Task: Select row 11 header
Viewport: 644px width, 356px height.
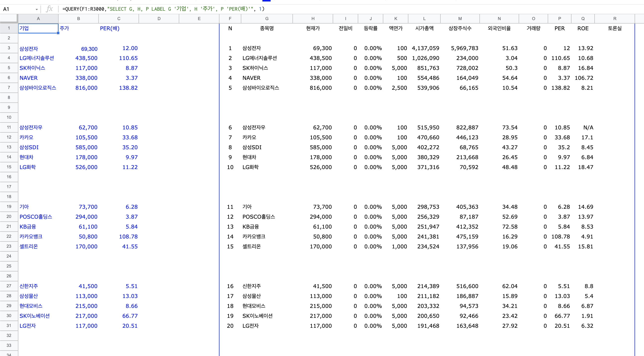Action: 9,127
